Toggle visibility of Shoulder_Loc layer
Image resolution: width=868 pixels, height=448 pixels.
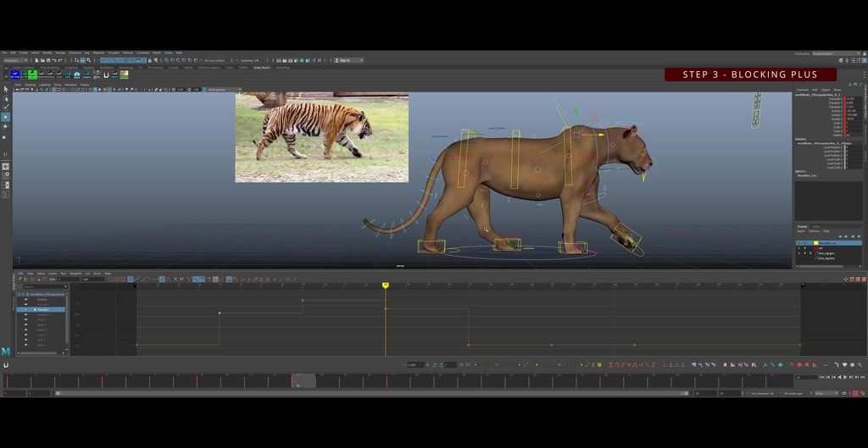click(798, 243)
